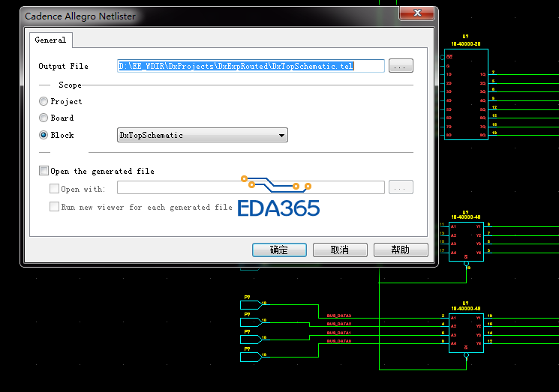Viewport: 559px width, 392px height.
Task: Toggle the Open with checkbox
Action: coord(54,188)
